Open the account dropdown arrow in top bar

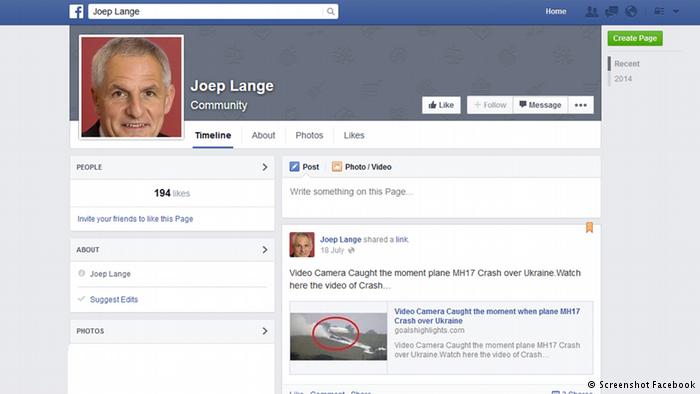676,12
